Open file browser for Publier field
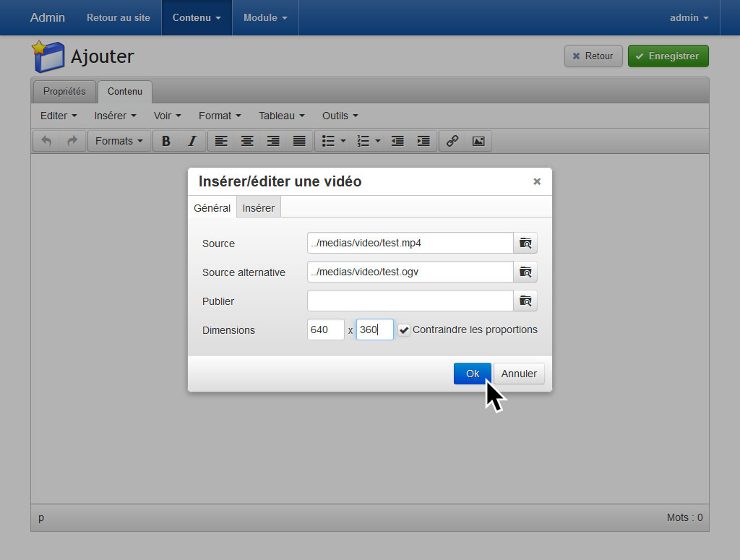 pyautogui.click(x=525, y=301)
